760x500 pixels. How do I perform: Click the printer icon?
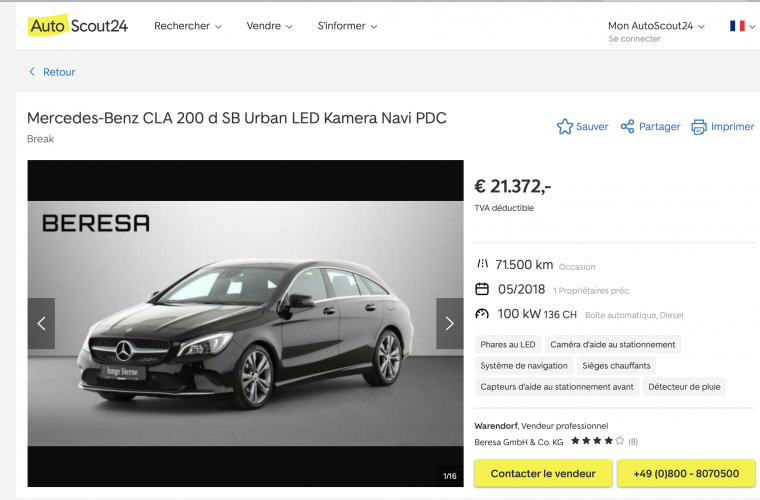tap(698, 127)
